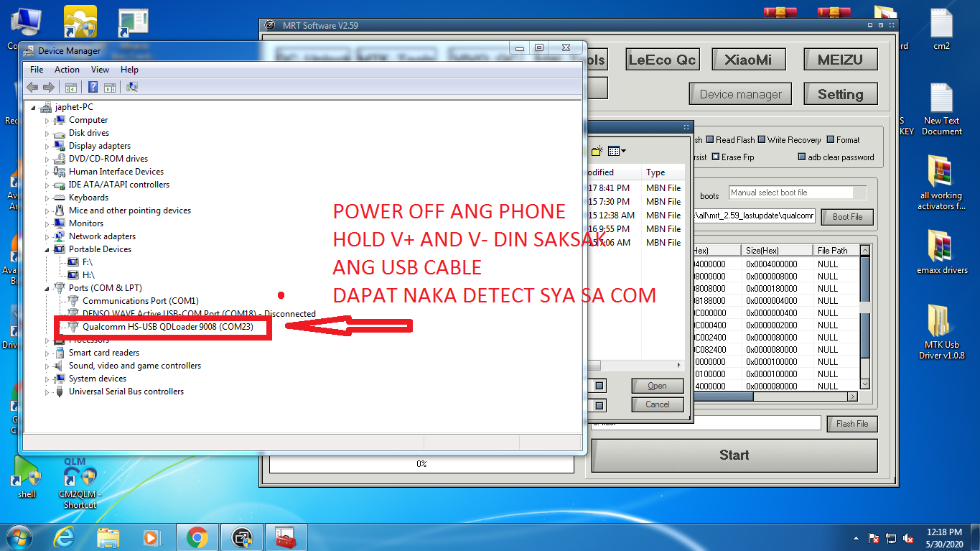Click the Device manager button in MRT

[740, 94]
